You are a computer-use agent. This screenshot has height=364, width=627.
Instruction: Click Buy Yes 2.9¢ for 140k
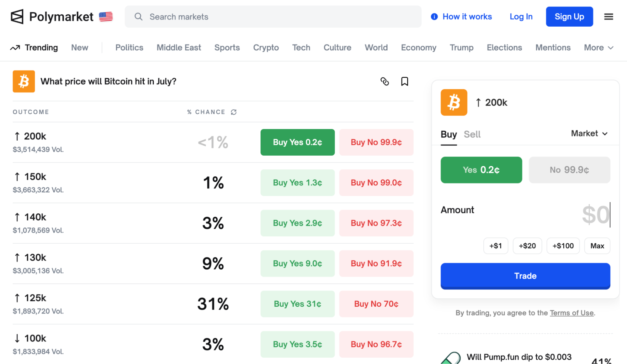pos(297,223)
